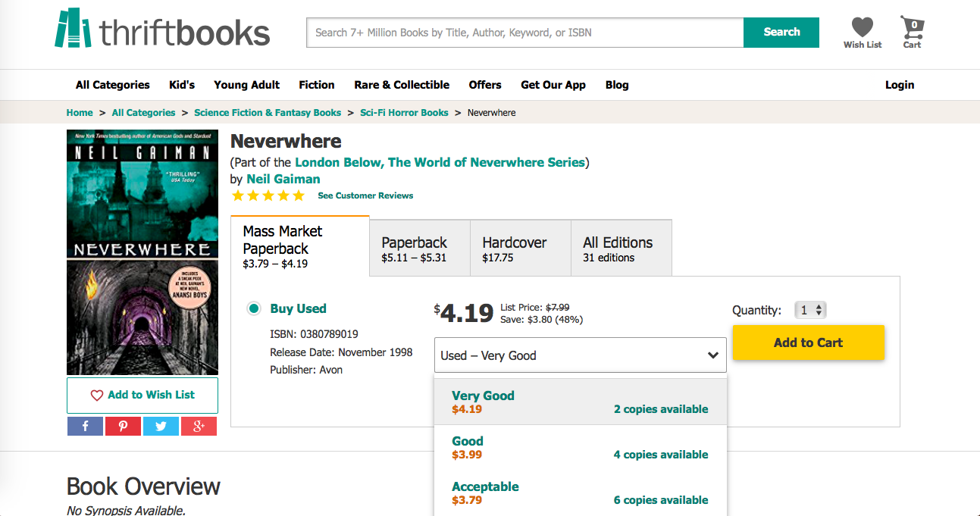Click the ISBN 0380789019 text
The width and height of the screenshot is (980, 516).
pos(314,333)
